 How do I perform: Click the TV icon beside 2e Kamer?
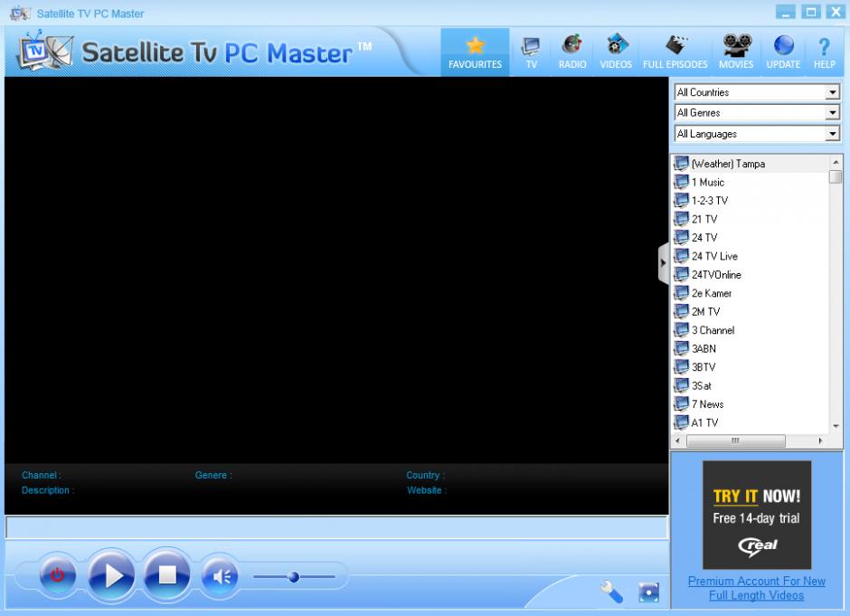point(681,293)
